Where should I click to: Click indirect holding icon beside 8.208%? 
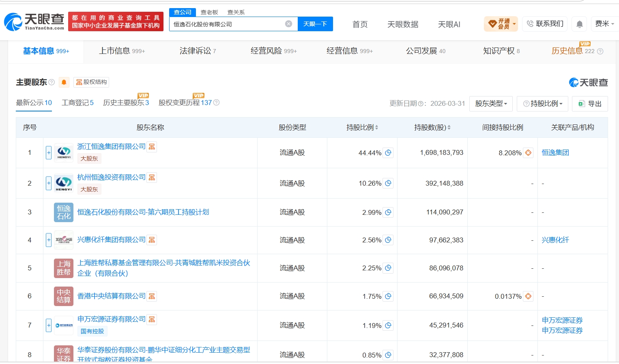528,153
